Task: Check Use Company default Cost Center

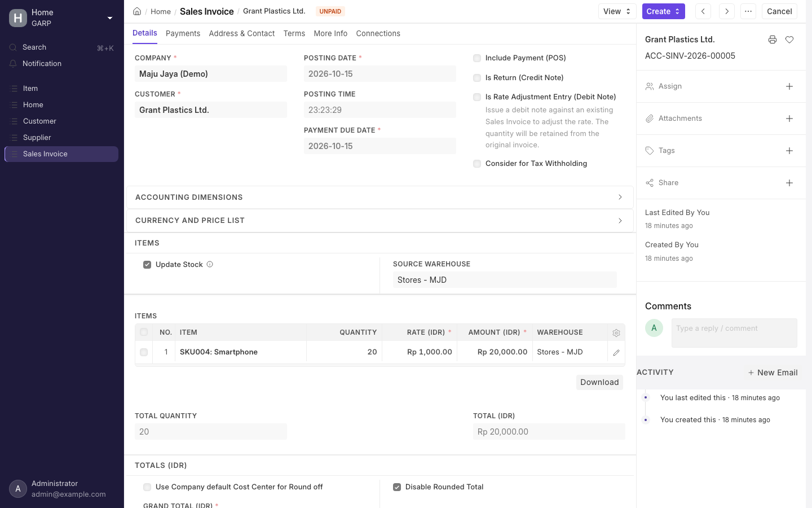Action: tap(147, 487)
